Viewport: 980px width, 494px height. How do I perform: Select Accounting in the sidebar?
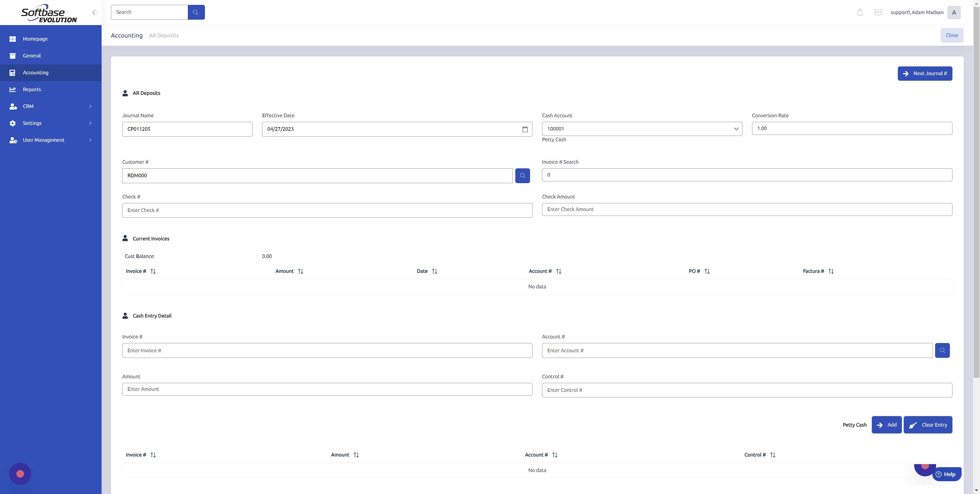tap(51, 73)
